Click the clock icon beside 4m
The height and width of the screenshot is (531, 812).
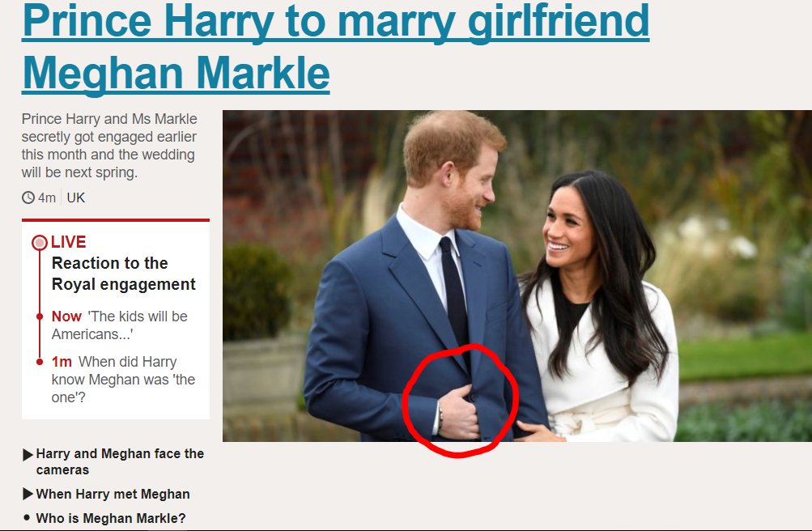(28, 198)
